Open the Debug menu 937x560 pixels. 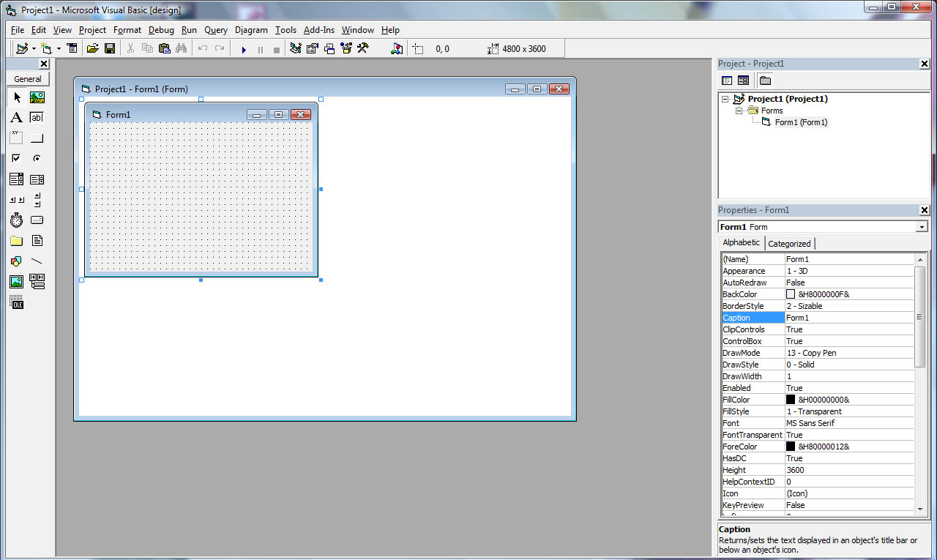(161, 30)
